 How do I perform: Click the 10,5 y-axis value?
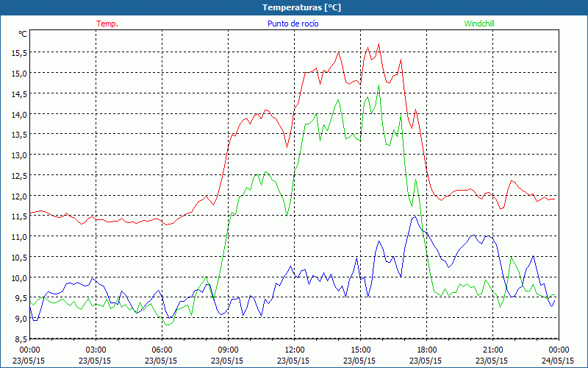(x=20, y=258)
